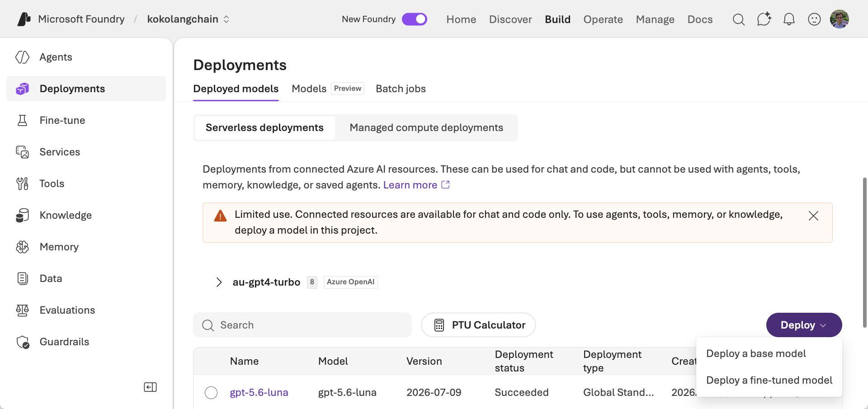Image resolution: width=868 pixels, height=409 pixels.
Task: Open the search magnifier in top bar
Action: (x=739, y=19)
